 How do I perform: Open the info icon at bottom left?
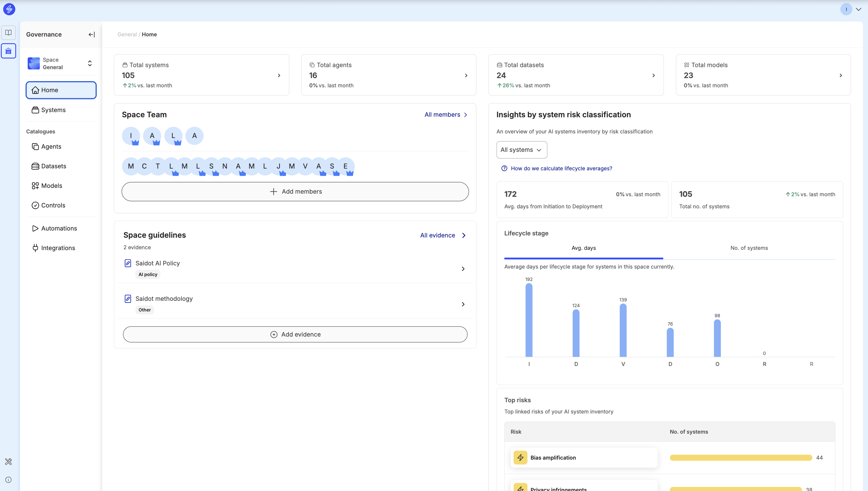(x=8, y=480)
